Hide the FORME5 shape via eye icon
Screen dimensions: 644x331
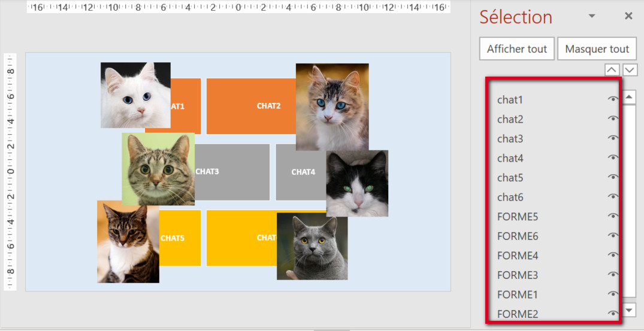pos(612,216)
